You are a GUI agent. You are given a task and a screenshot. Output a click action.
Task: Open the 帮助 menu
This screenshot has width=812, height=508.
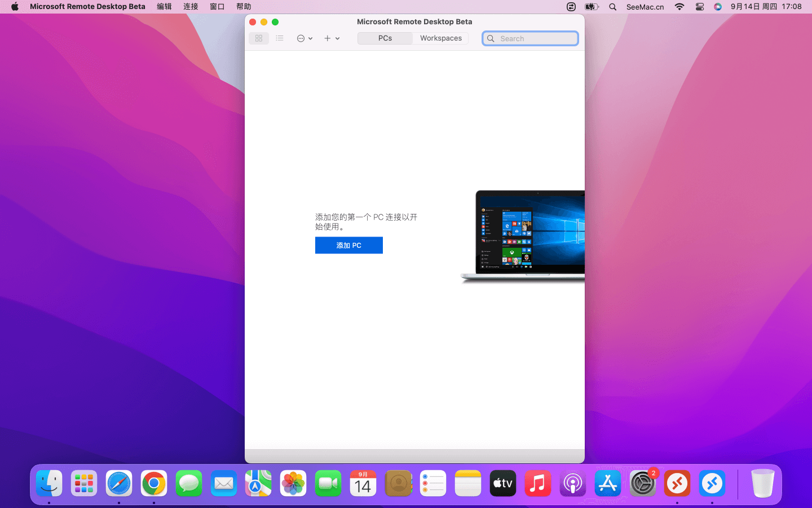pyautogui.click(x=244, y=7)
